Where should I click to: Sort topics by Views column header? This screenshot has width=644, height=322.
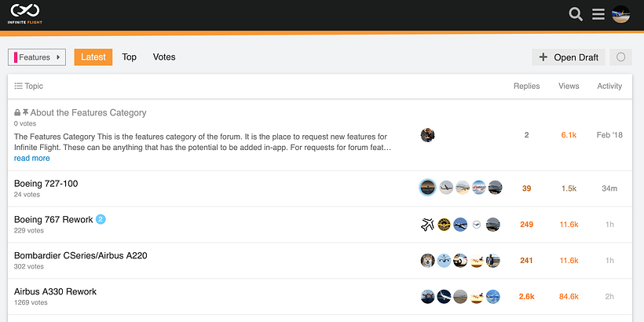[x=569, y=86]
